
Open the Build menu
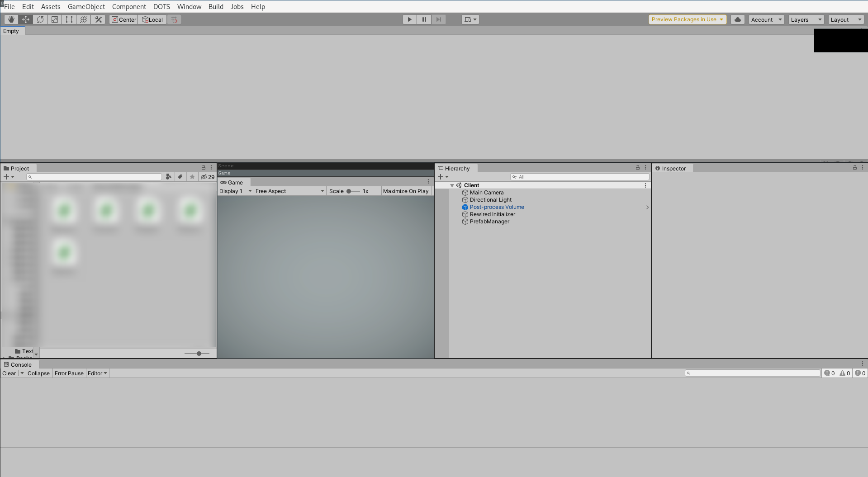[x=216, y=7]
